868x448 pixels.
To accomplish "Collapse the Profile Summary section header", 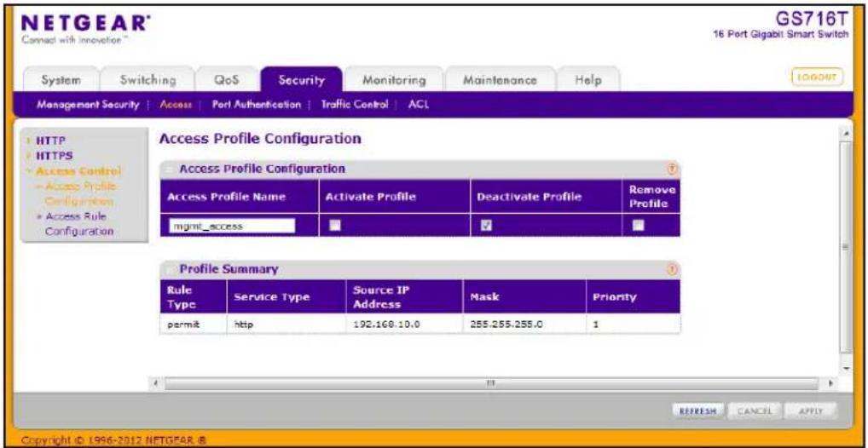I will [170, 269].
